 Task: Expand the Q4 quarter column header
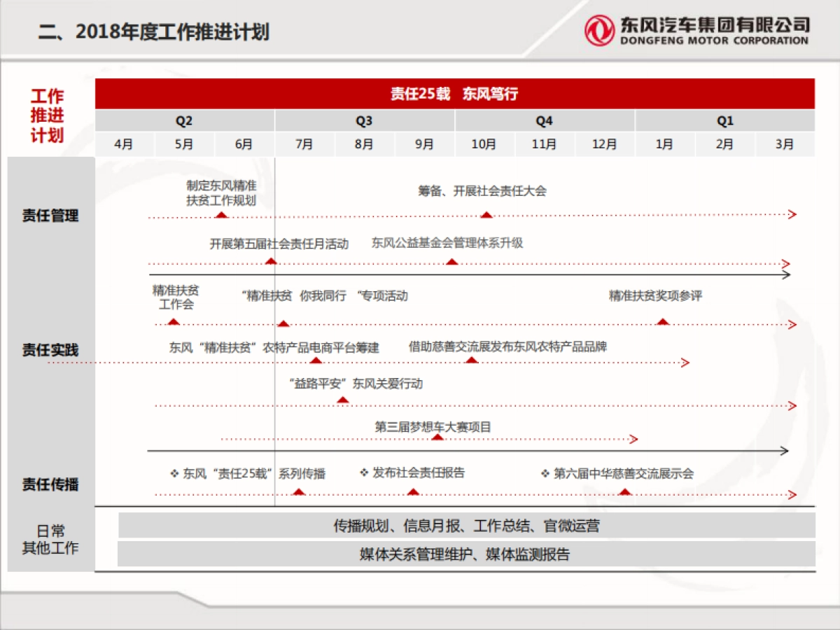(544, 120)
